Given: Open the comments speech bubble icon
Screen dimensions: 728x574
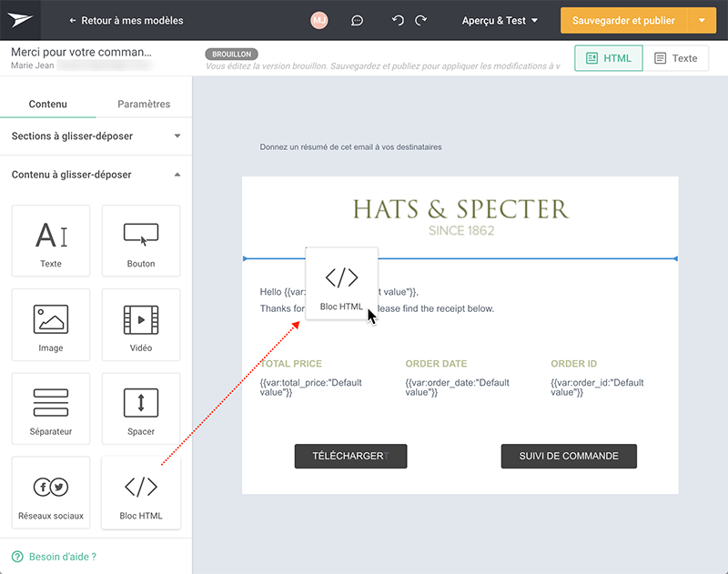Looking at the screenshot, I should [357, 20].
